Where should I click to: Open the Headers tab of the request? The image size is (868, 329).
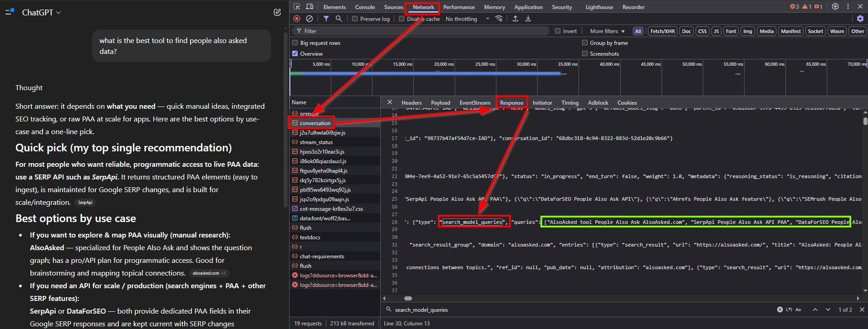(412, 103)
